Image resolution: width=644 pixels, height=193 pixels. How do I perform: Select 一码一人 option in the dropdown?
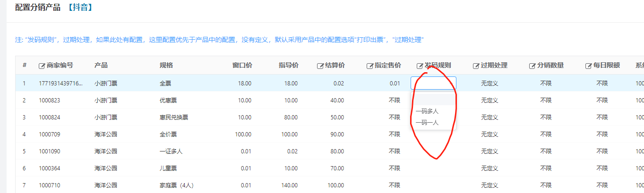[427, 123]
